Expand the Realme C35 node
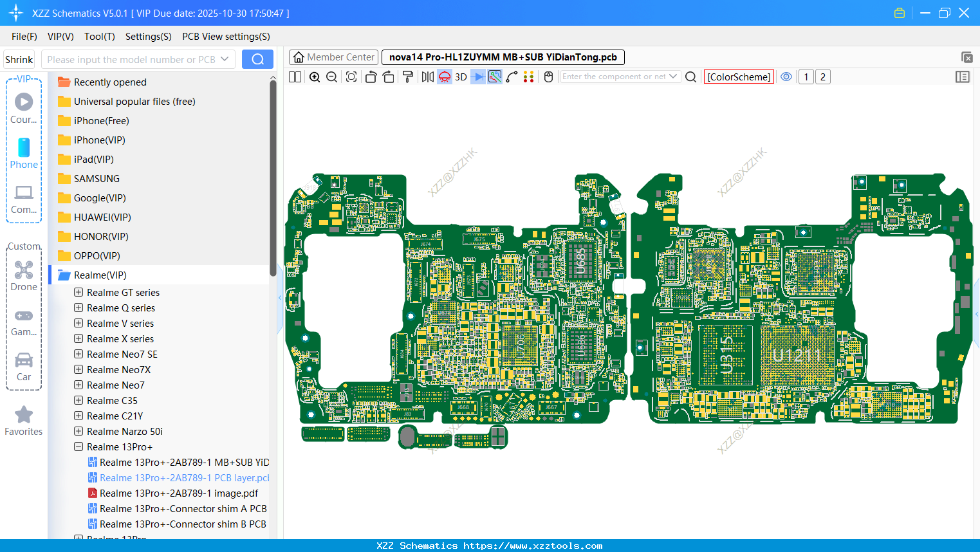 coord(79,400)
